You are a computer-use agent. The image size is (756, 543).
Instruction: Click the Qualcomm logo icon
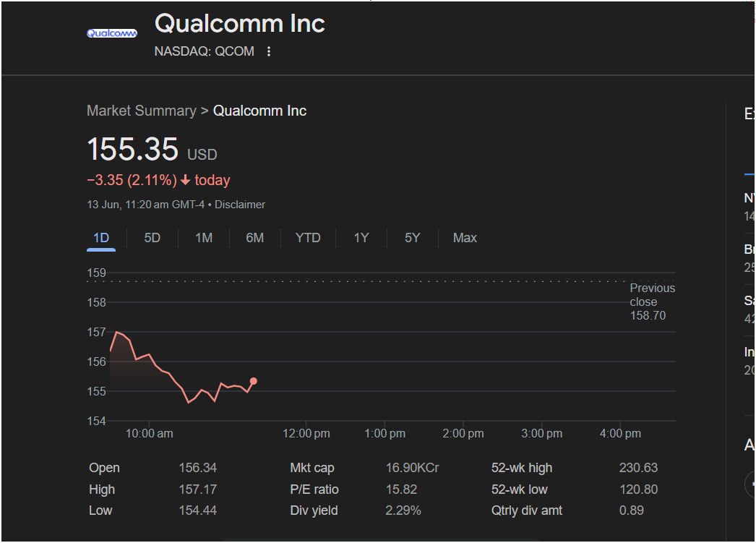112,33
